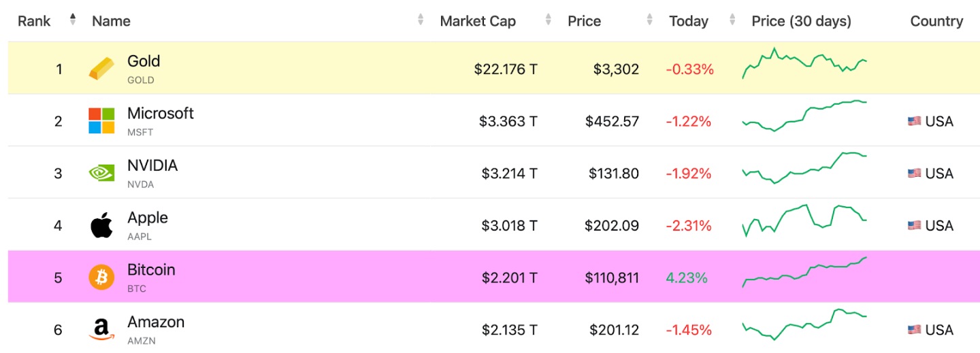Open the Bitcoin name link

pyautogui.click(x=151, y=270)
